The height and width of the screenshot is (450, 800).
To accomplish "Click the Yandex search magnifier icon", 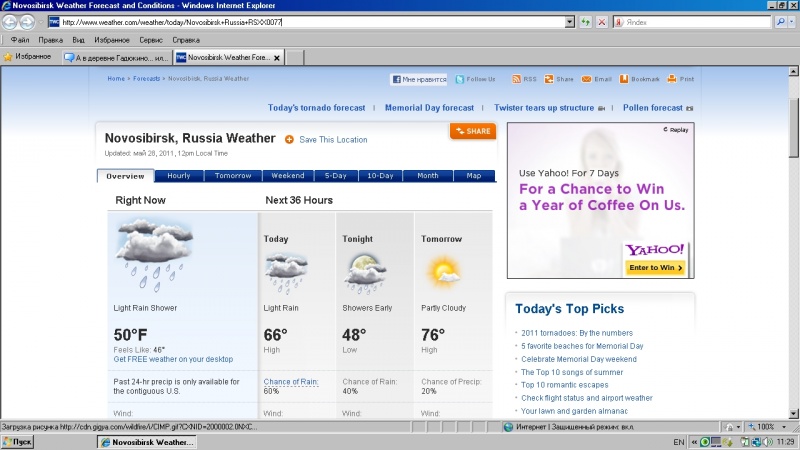I will [x=780, y=21].
